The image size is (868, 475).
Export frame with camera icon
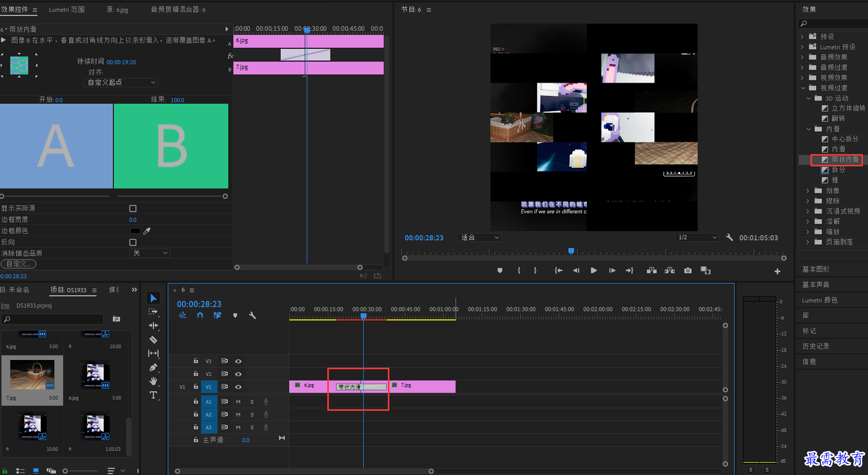click(688, 271)
